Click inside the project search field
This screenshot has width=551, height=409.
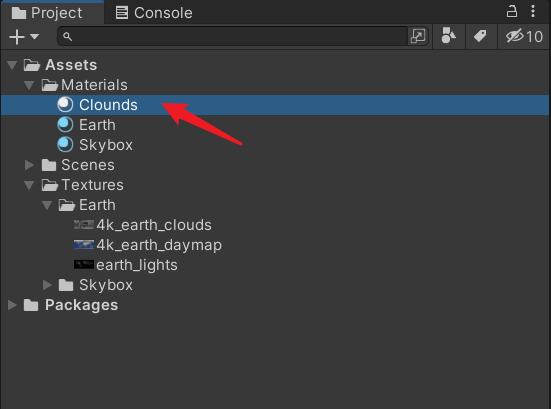(233, 36)
